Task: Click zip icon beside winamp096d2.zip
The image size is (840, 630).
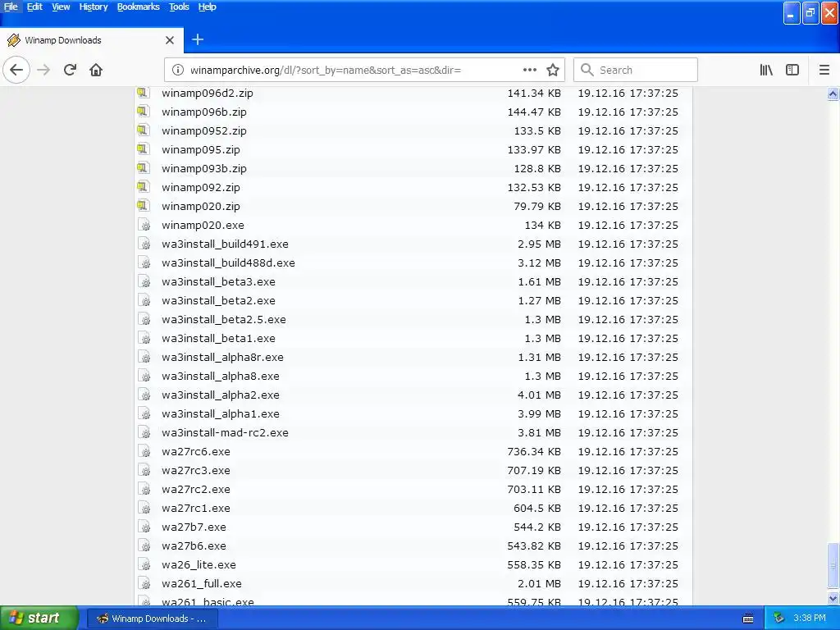Action: [x=143, y=93]
